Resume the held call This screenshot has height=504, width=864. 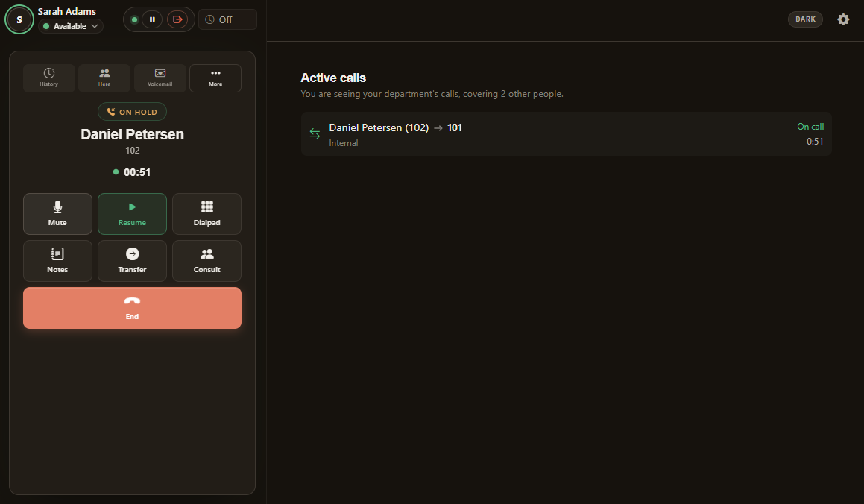tap(132, 214)
